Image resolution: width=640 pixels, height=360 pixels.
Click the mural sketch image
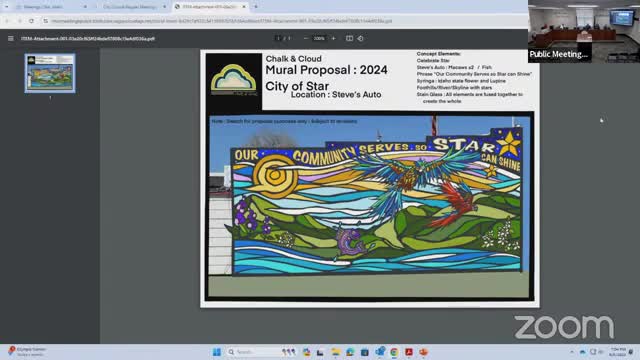369,206
